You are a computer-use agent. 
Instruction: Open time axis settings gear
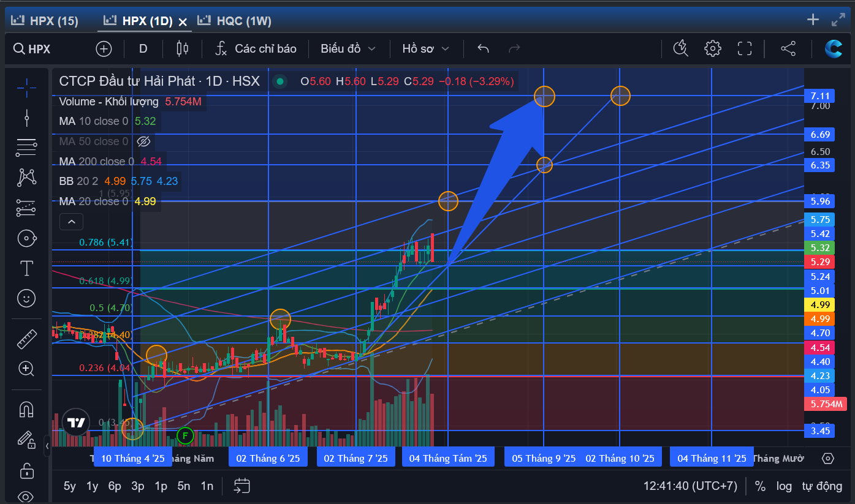pyautogui.click(x=828, y=459)
